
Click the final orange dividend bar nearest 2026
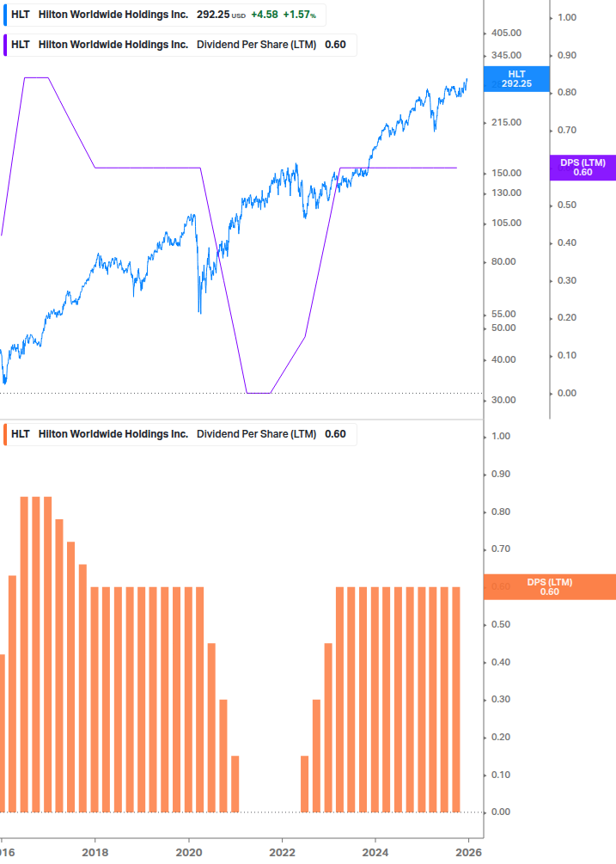click(x=456, y=700)
